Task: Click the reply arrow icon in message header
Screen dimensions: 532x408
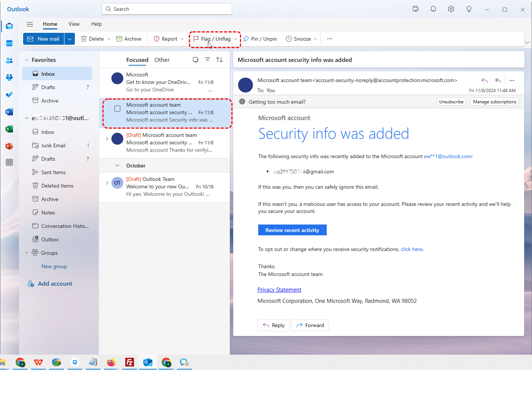Action: pos(484,80)
